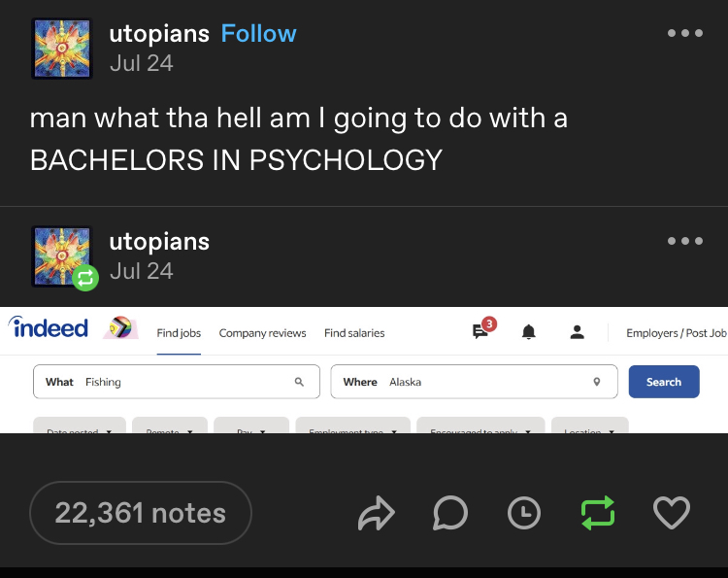Image resolution: width=728 pixels, height=578 pixels.
Task: Click the utopians avatar in first post
Action: [x=62, y=49]
